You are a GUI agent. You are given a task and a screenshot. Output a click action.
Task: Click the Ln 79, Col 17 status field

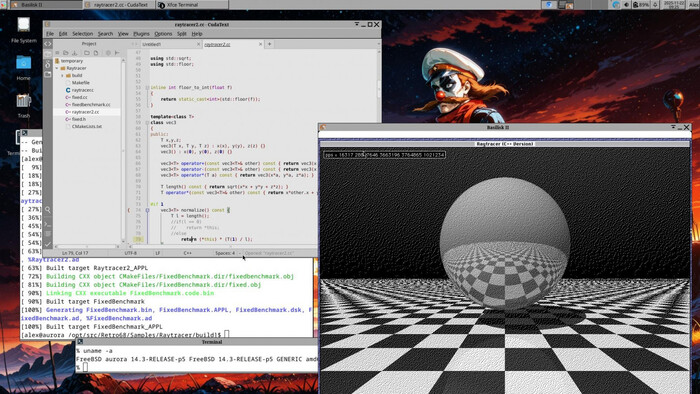point(75,253)
